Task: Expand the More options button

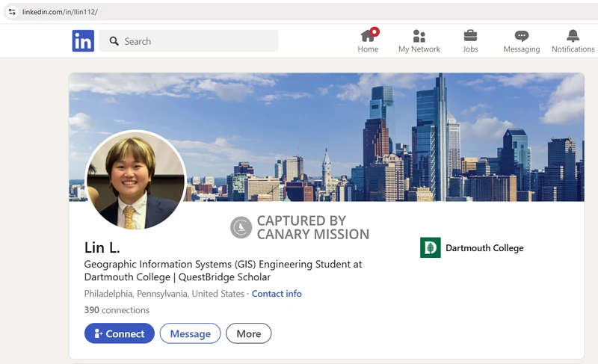Action: coord(248,333)
